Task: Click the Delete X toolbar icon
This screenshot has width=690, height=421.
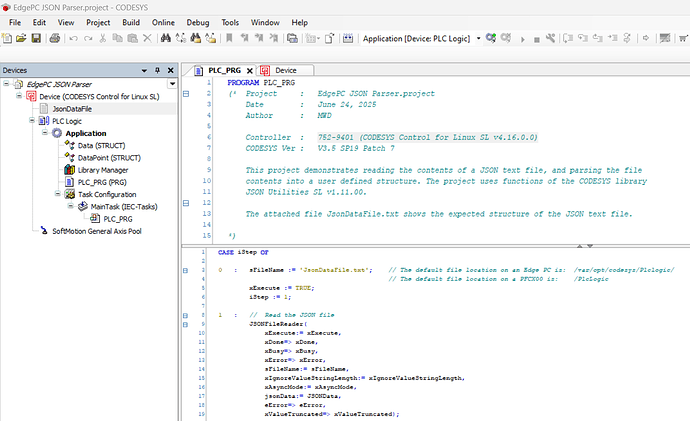Action: click(x=147, y=38)
